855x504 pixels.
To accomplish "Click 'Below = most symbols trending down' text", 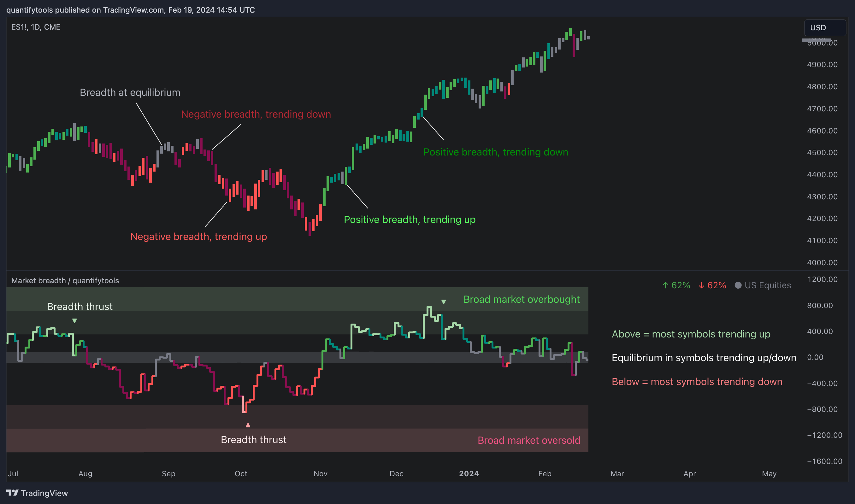I will [x=697, y=381].
